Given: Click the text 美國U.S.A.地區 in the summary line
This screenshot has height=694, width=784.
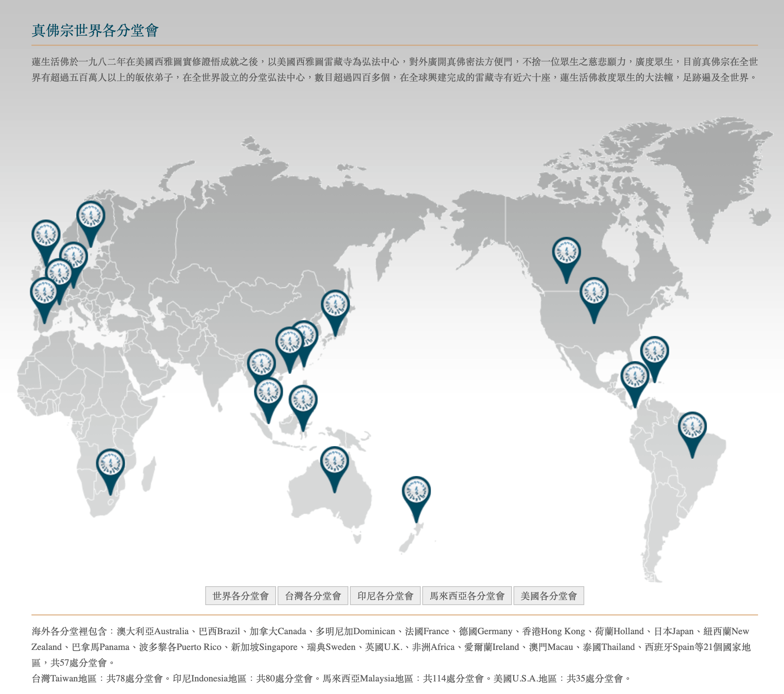Looking at the screenshot, I should [525, 678].
